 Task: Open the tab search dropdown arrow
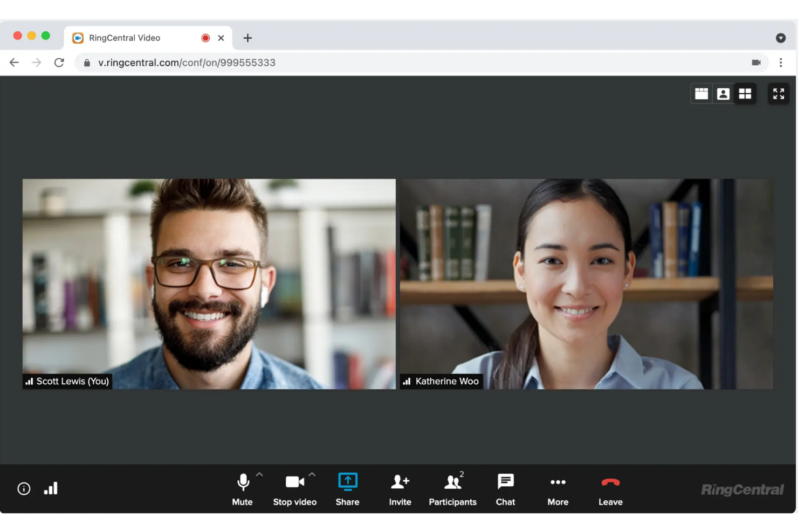tap(781, 38)
